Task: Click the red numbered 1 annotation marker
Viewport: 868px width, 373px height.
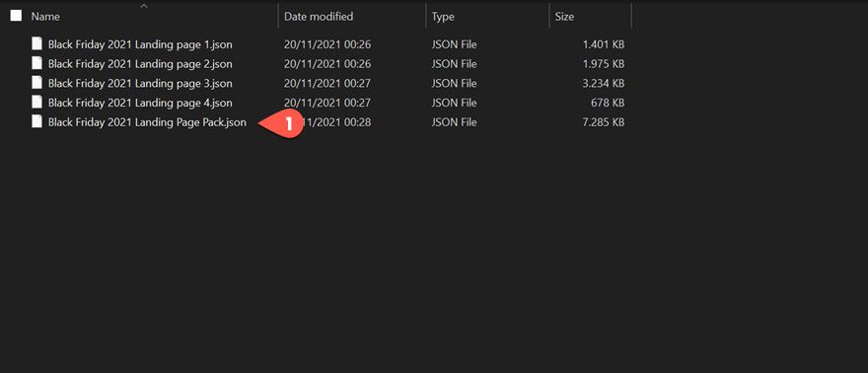Action: [x=282, y=123]
